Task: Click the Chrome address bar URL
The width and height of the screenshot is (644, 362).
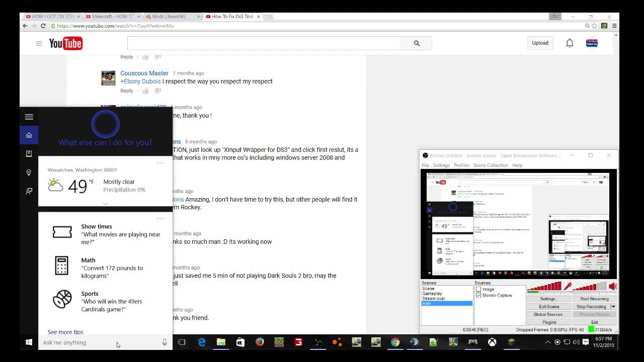Action: [x=115, y=26]
